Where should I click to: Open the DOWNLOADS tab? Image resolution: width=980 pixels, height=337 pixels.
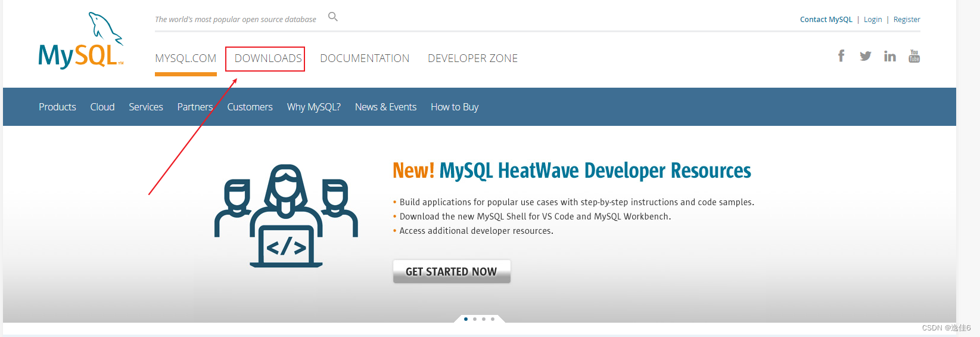(x=268, y=58)
